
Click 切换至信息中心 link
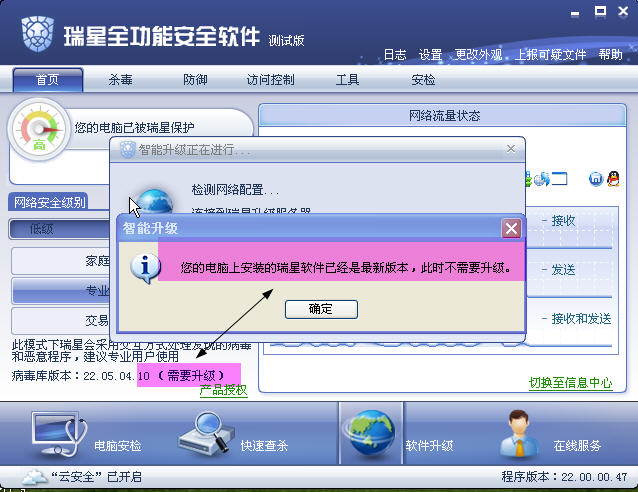(x=570, y=383)
